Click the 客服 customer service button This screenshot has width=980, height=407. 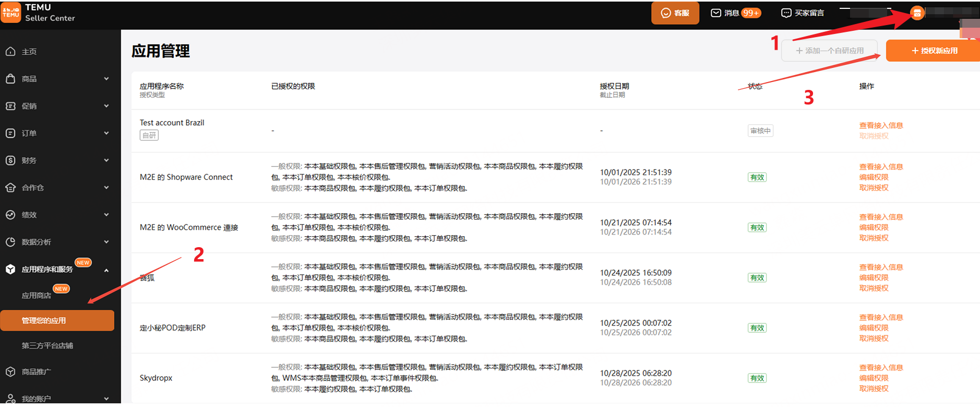click(x=675, y=13)
